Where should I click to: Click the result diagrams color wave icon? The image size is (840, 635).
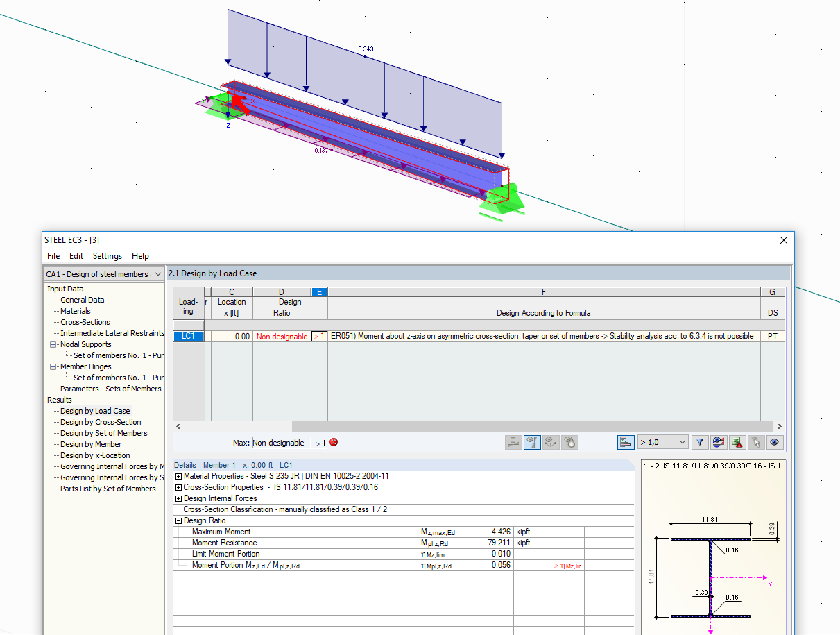click(x=719, y=442)
